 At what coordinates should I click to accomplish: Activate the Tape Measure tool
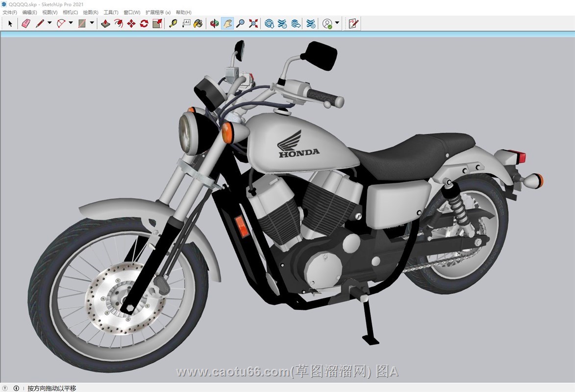point(173,23)
